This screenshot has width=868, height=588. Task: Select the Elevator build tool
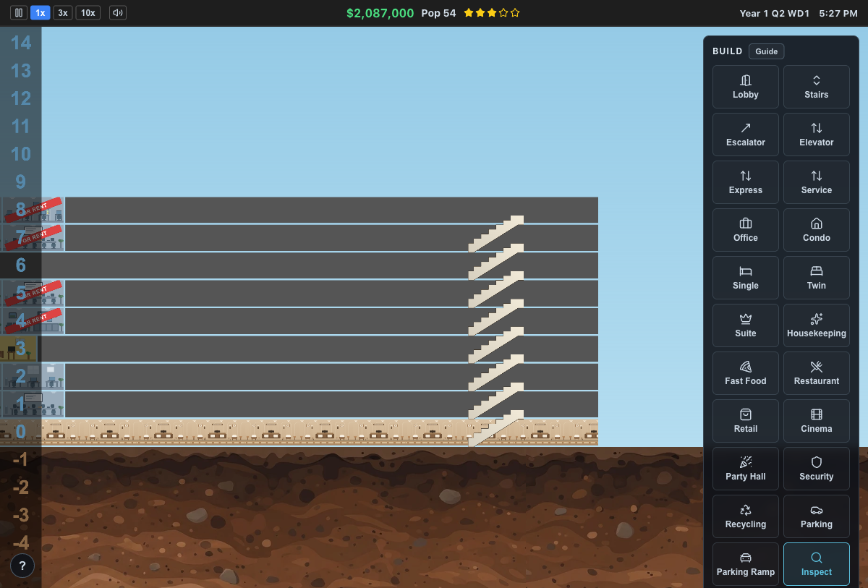click(817, 135)
